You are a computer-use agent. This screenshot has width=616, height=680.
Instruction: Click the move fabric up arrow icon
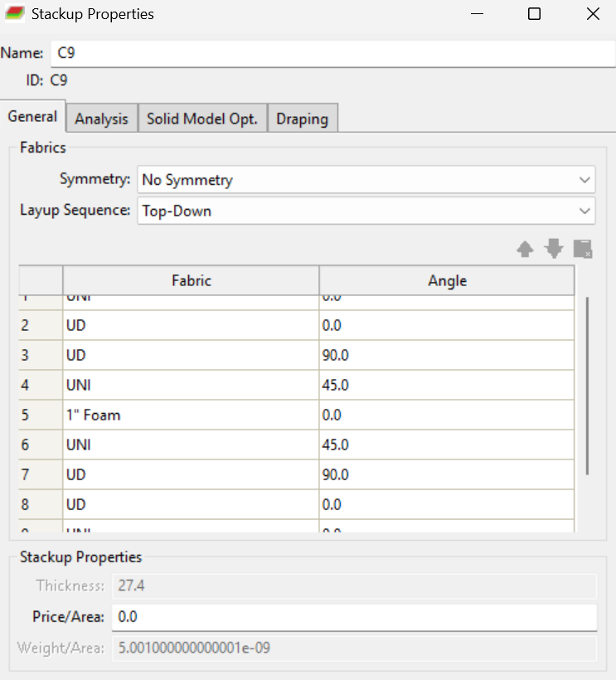coord(525,250)
